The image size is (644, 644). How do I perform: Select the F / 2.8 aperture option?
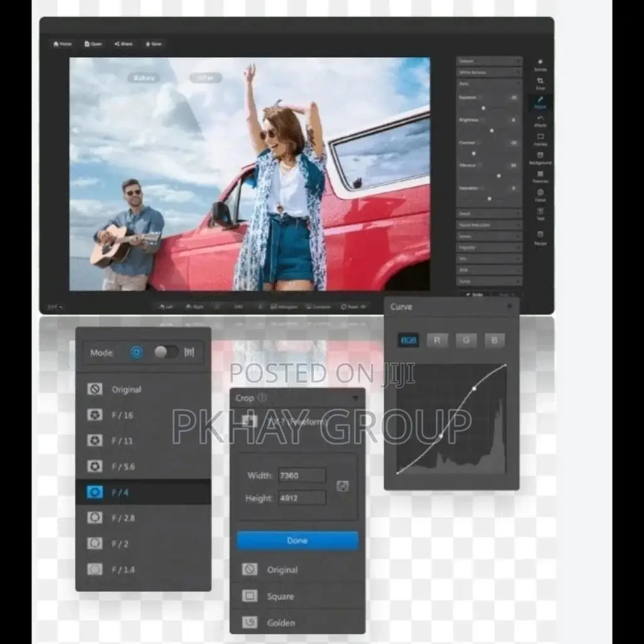[x=143, y=518]
